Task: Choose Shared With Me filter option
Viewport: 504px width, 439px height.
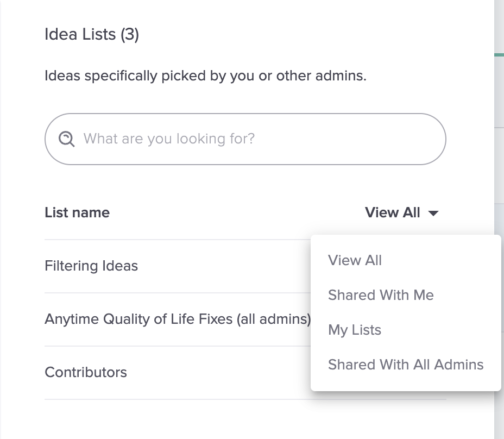Action: (x=381, y=295)
